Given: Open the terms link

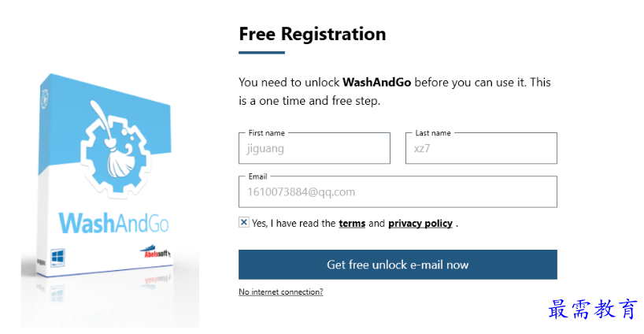Looking at the screenshot, I should [x=352, y=224].
